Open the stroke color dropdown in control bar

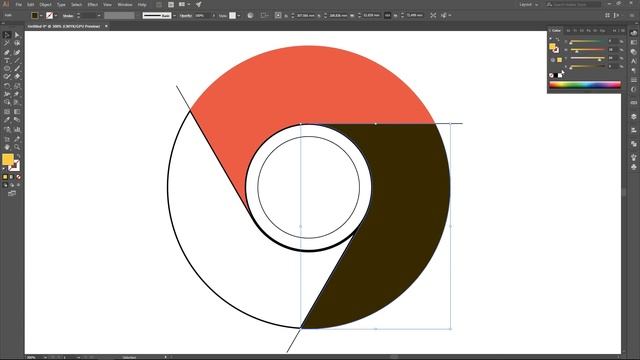tap(56, 16)
